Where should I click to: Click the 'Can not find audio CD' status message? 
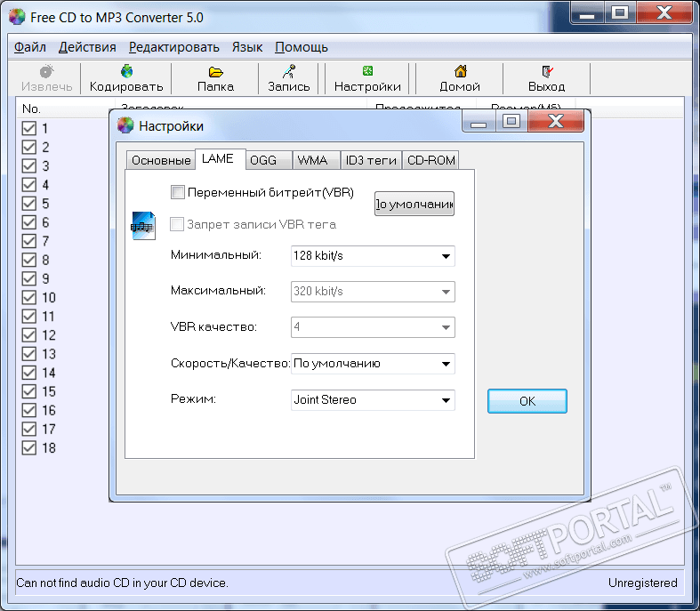tap(123, 583)
